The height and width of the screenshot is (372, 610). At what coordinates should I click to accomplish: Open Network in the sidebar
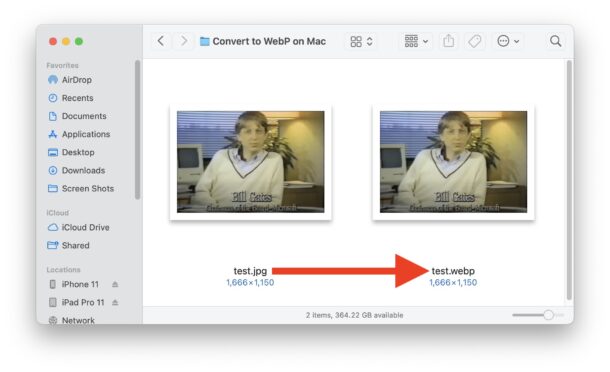pyautogui.click(x=78, y=320)
